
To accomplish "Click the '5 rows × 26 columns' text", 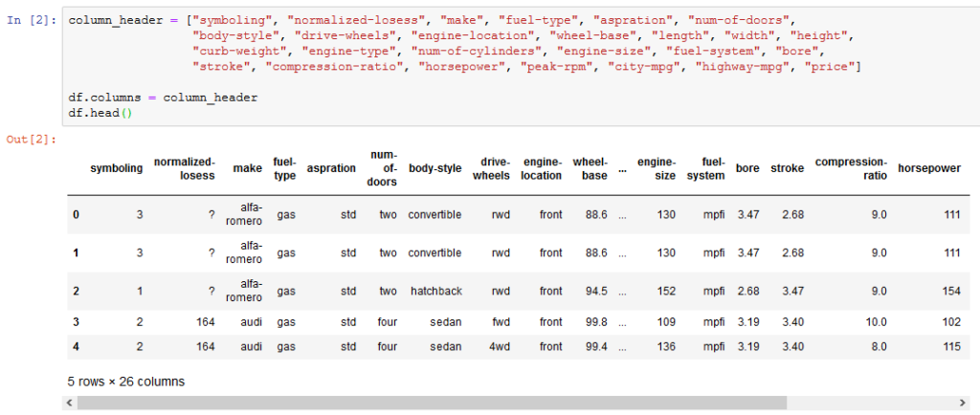I will tap(126, 381).
